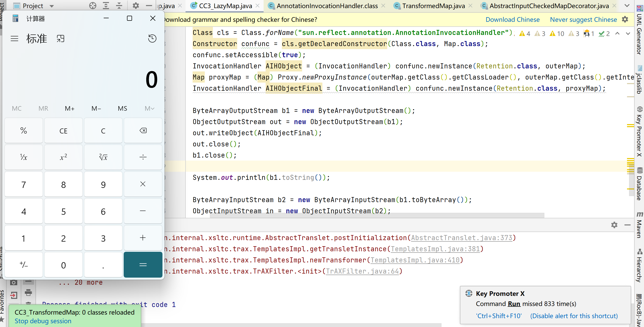Open Hierarchy side panel
644x327 pixels.
(x=639, y=266)
